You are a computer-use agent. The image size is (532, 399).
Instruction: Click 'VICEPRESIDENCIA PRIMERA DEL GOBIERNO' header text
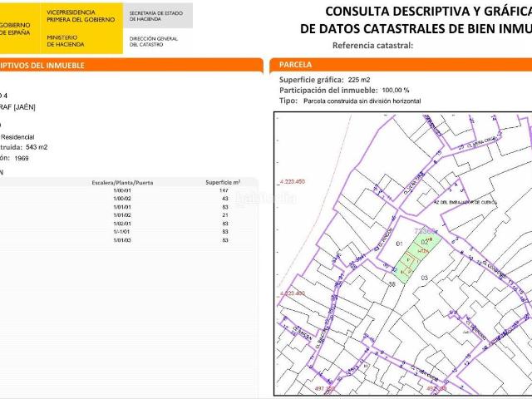81,16
